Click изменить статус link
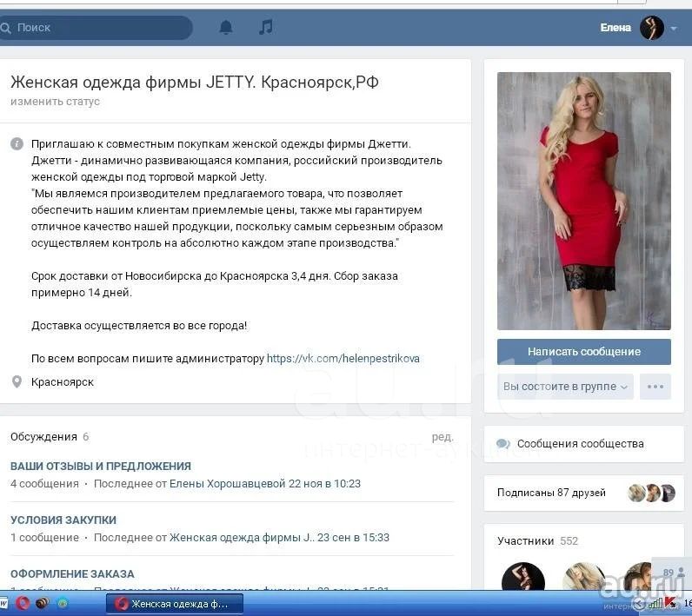692x616 pixels. pyautogui.click(x=55, y=102)
